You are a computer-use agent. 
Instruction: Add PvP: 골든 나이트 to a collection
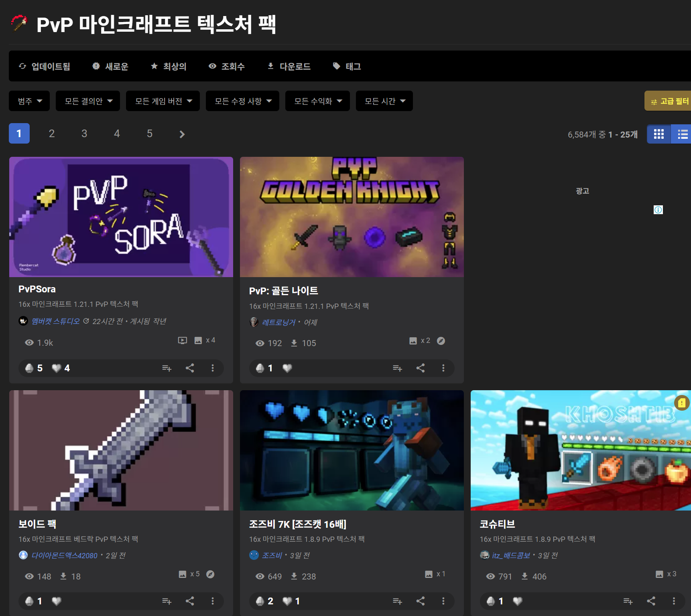(x=397, y=368)
